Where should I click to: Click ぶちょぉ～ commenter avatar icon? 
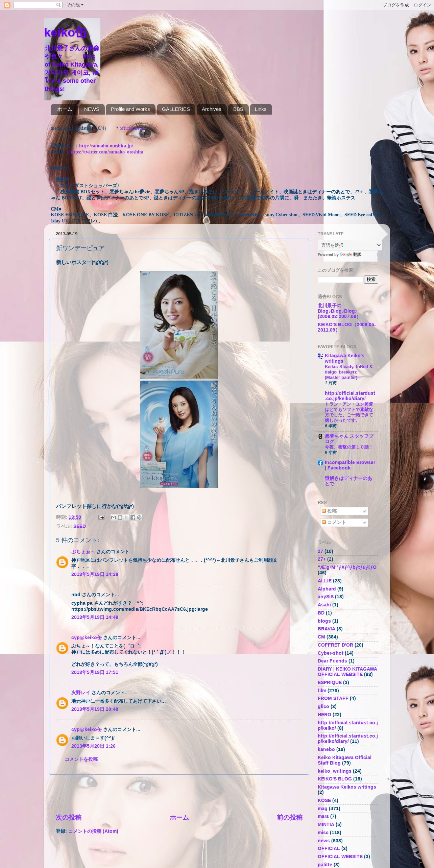62,562
